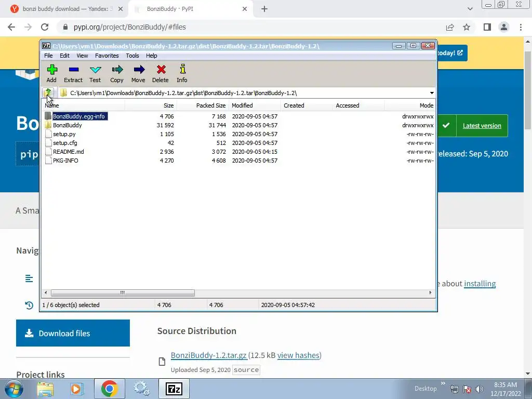The image size is (532, 399).
Task: Sort by the Packed Size column header
Action: [203, 105]
